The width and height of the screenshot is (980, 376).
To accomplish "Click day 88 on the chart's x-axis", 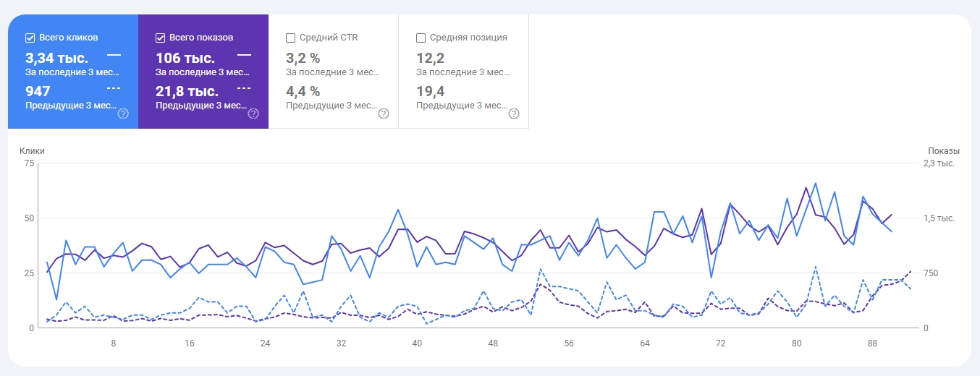I will 872,343.
